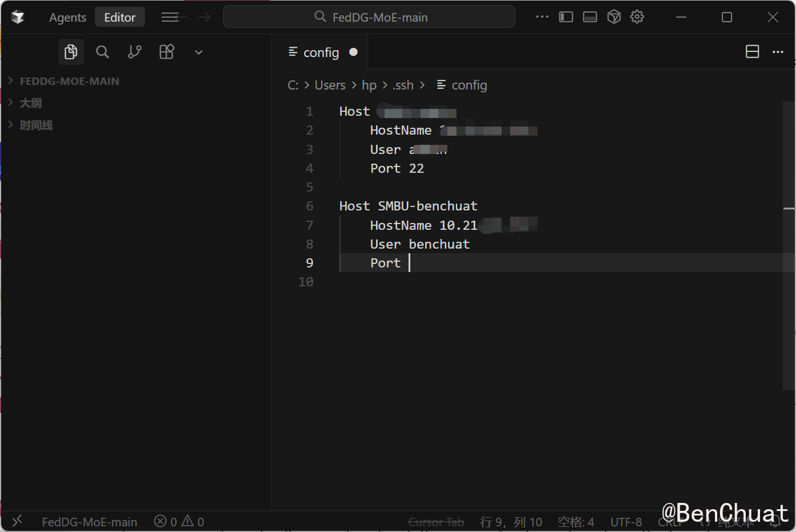The width and height of the screenshot is (796, 532).
Task: Expand the FEDDG-MOE-MAIN folder section
Action: pos(69,81)
